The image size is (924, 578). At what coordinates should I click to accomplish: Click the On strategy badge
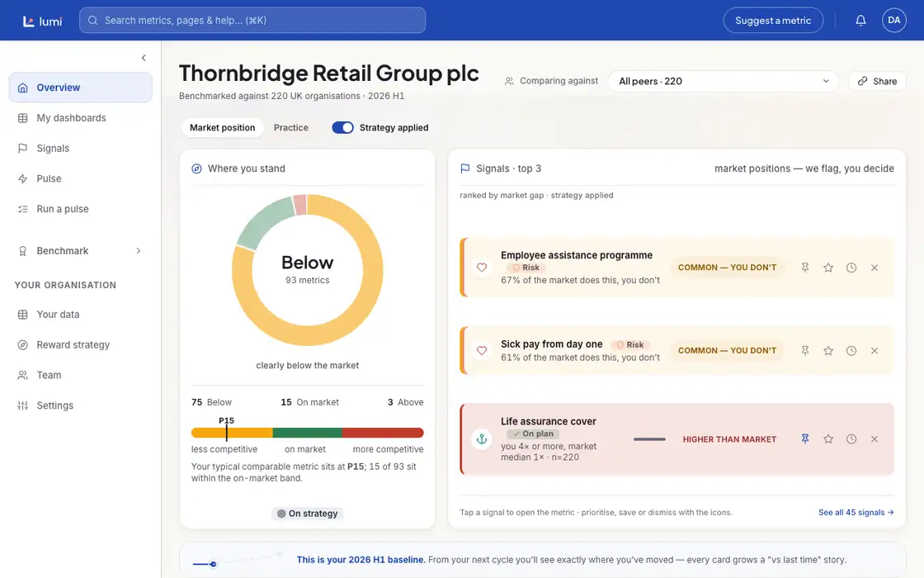click(308, 514)
